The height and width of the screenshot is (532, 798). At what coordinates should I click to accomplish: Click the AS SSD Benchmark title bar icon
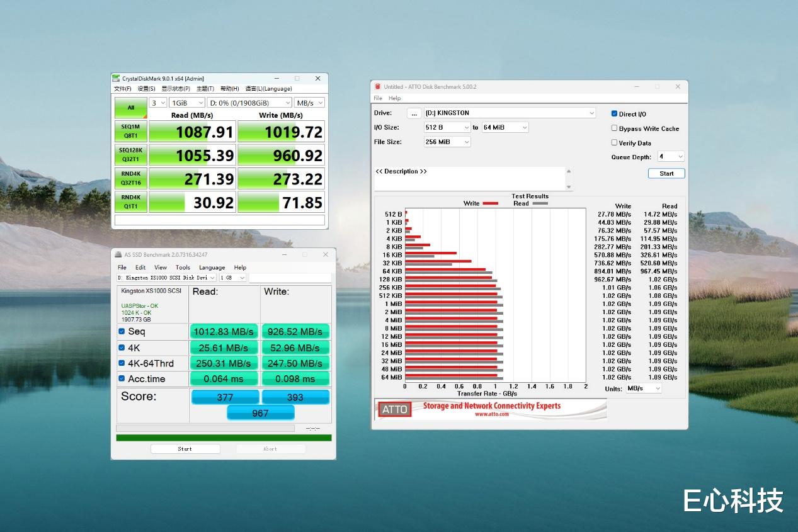[118, 254]
